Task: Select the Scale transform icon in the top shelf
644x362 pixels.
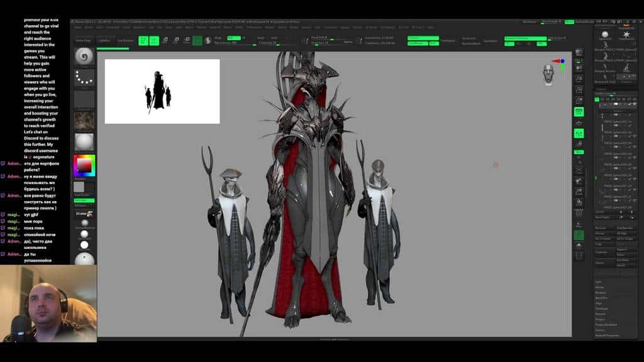Action: (x=176, y=40)
